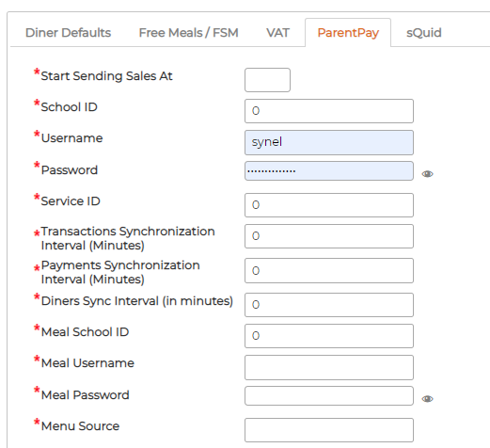This screenshot has height=448, width=490.
Task: Select the Service ID input box
Action: click(x=329, y=205)
